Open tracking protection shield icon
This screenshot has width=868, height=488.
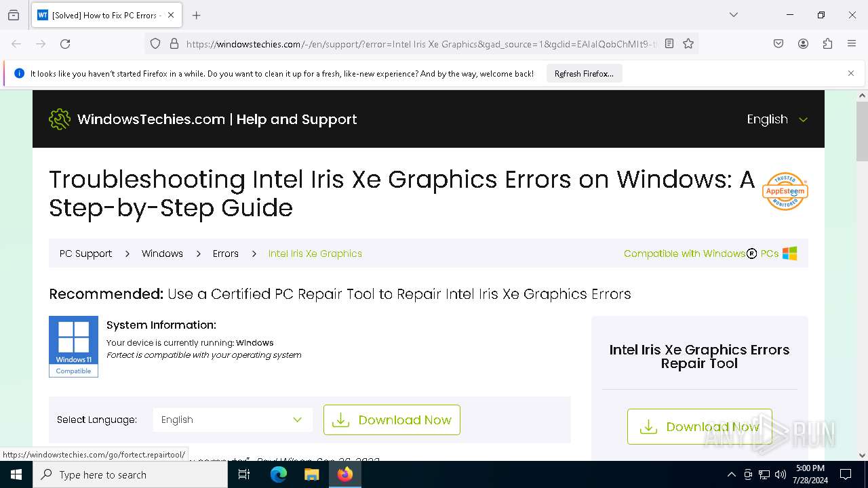click(x=155, y=43)
